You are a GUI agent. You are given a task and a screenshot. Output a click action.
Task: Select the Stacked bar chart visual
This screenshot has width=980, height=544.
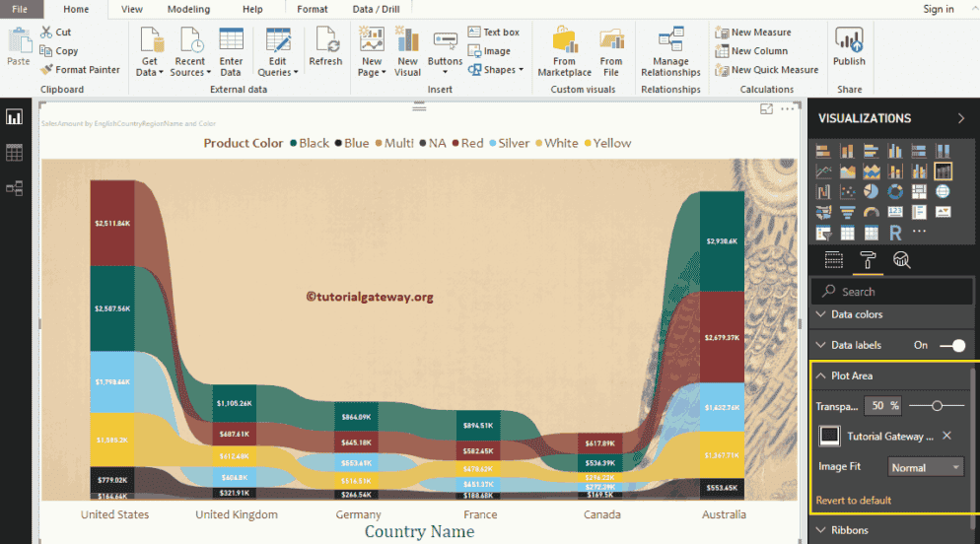pos(823,151)
